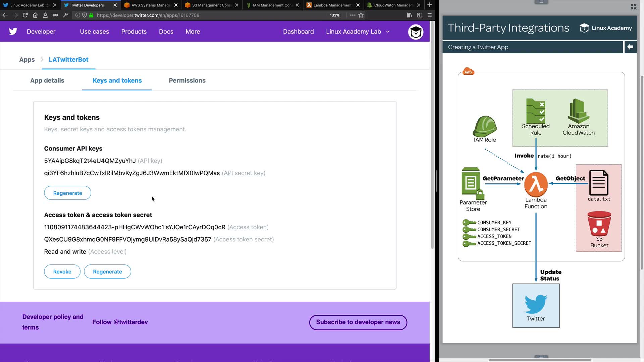Open the More menu in the Developer nav
644x362 pixels.
193,32
